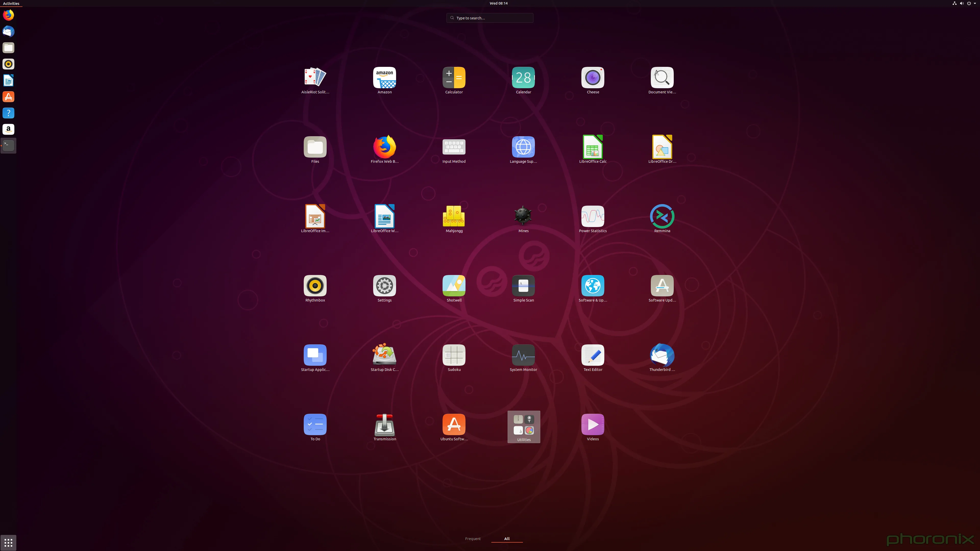Open Text Editor
The height and width of the screenshot is (551, 980).
coord(593,358)
